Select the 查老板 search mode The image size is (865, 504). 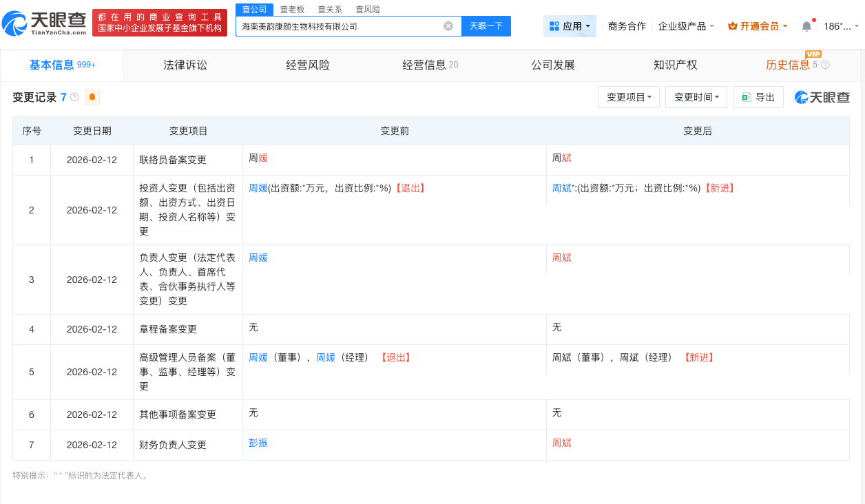(292, 9)
